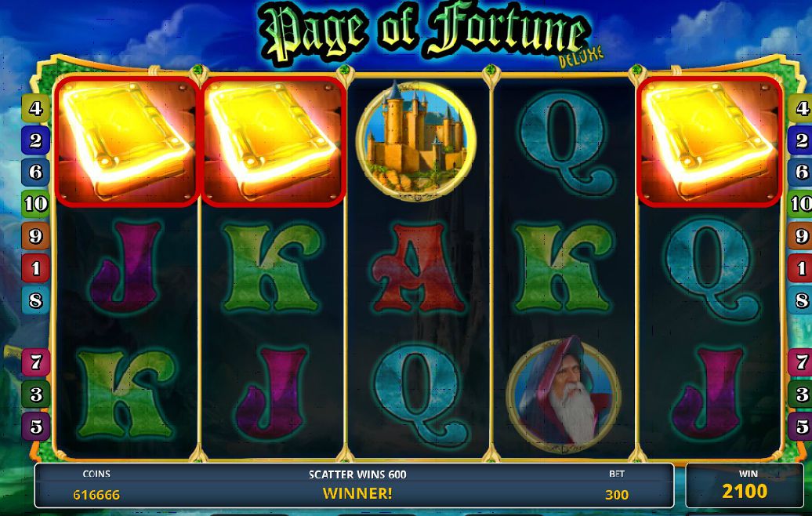Select payline 10 marker on the left side
Image resolution: width=812 pixels, height=516 pixels.
35,204
